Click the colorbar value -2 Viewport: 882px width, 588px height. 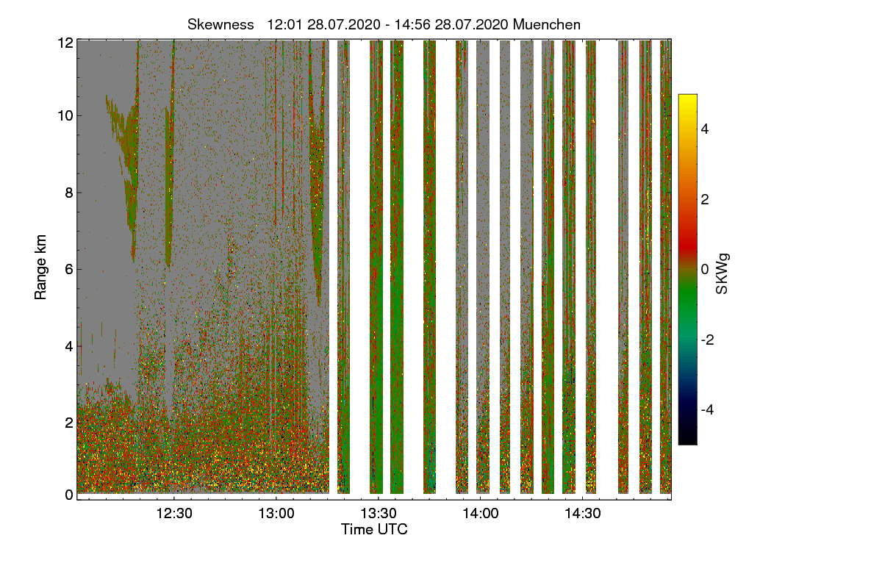click(x=707, y=340)
